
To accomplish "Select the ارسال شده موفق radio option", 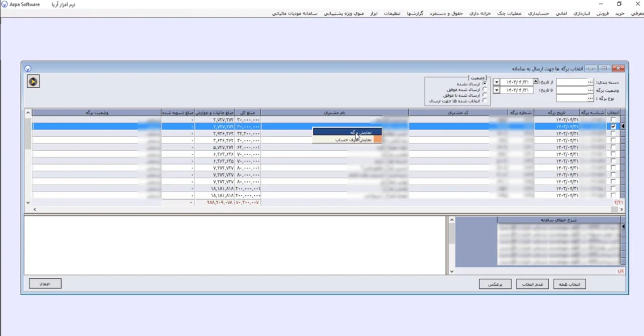I will 484,89.
